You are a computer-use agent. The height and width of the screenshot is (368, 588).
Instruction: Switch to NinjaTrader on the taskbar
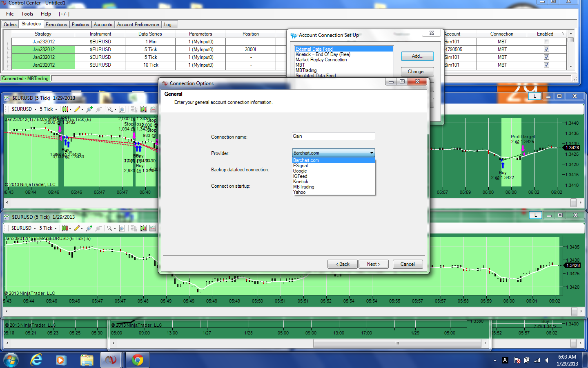click(110, 360)
